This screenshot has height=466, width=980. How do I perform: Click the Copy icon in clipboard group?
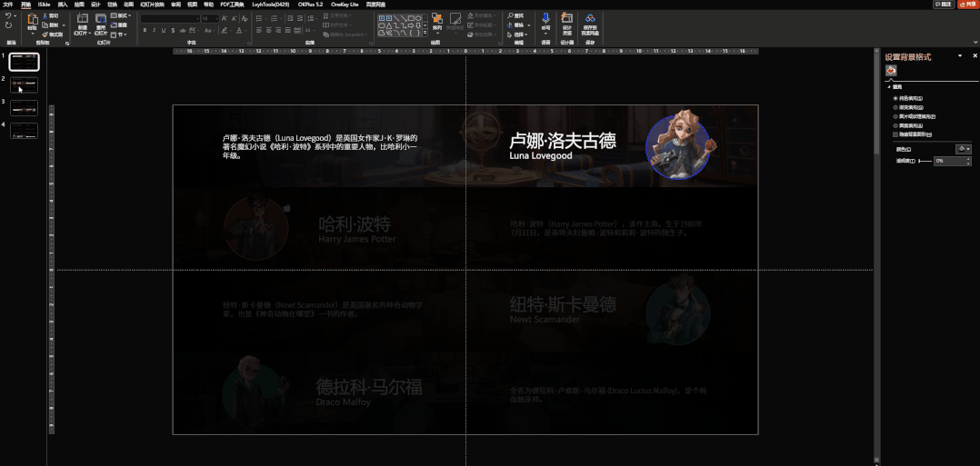[45, 25]
